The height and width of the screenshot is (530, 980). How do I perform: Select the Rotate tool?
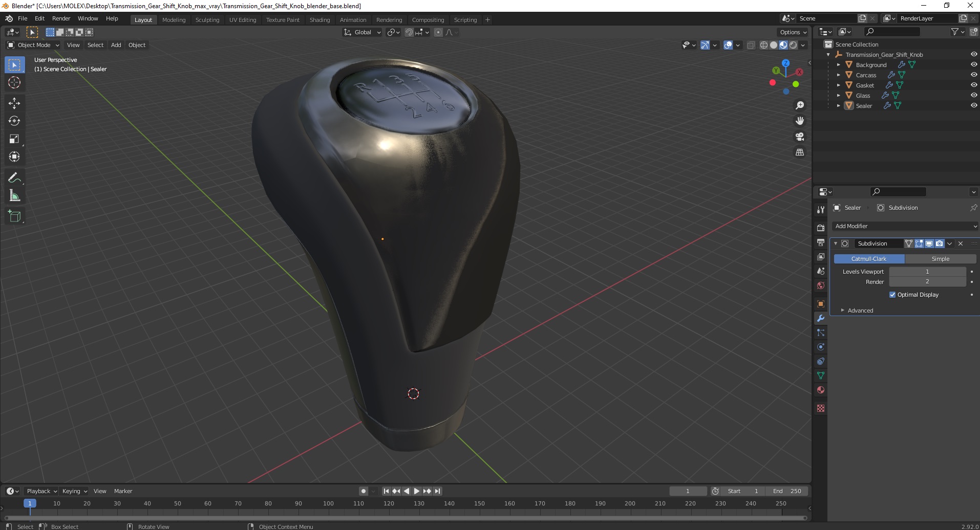point(14,121)
